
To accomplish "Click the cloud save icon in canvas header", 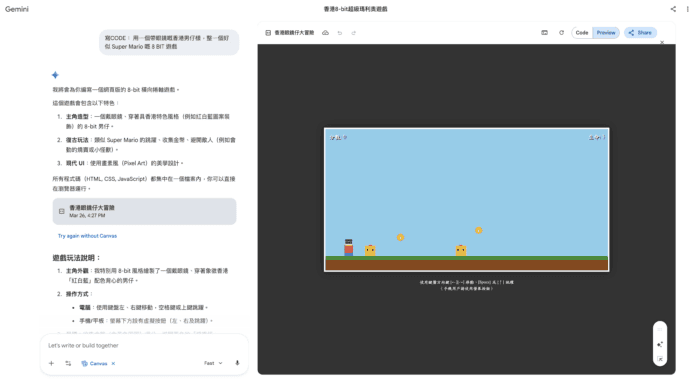I will pyautogui.click(x=325, y=33).
